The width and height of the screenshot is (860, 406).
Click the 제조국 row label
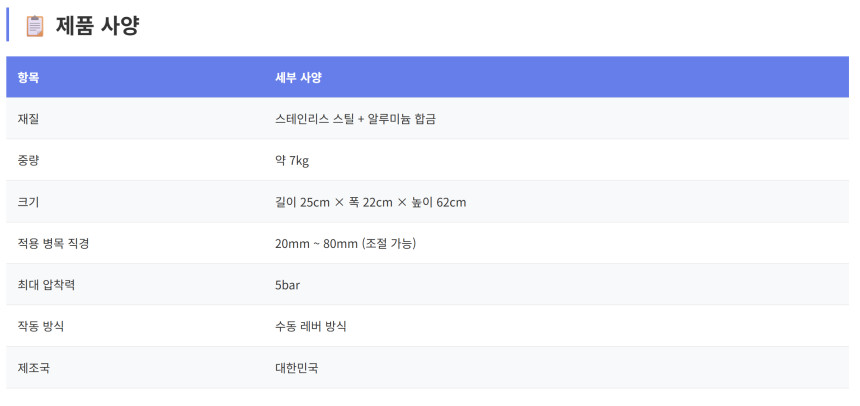[x=33, y=368]
